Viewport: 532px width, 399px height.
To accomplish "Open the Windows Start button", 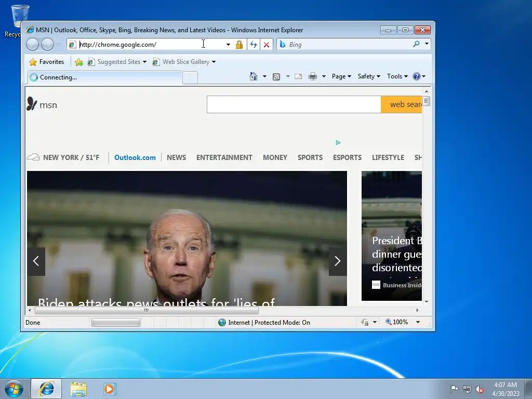I will coord(14,389).
